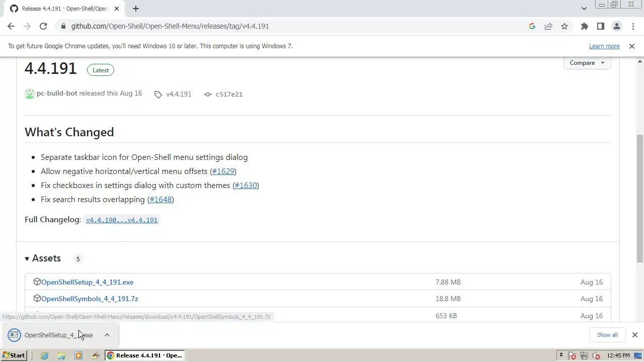Show hidden system tray icons
Viewport: 644px width, 362px height.
tap(561, 355)
